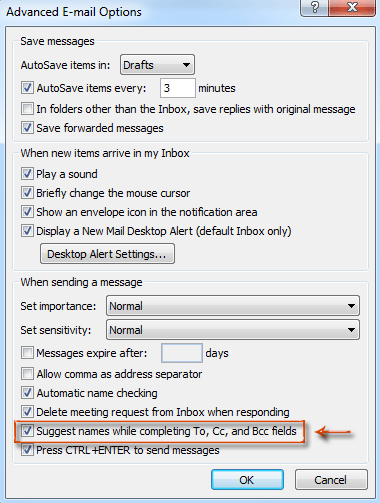This screenshot has width=380, height=503.
Task: Click OK to confirm options
Action: [247, 480]
